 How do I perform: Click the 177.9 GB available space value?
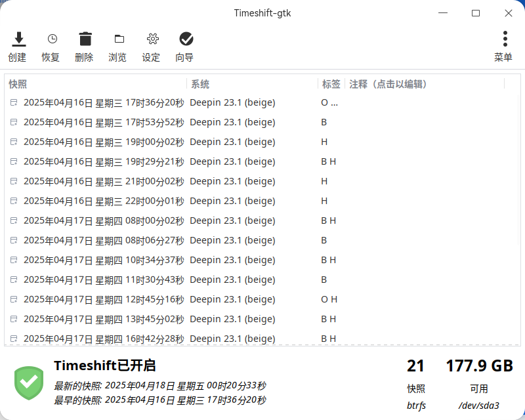point(479,366)
